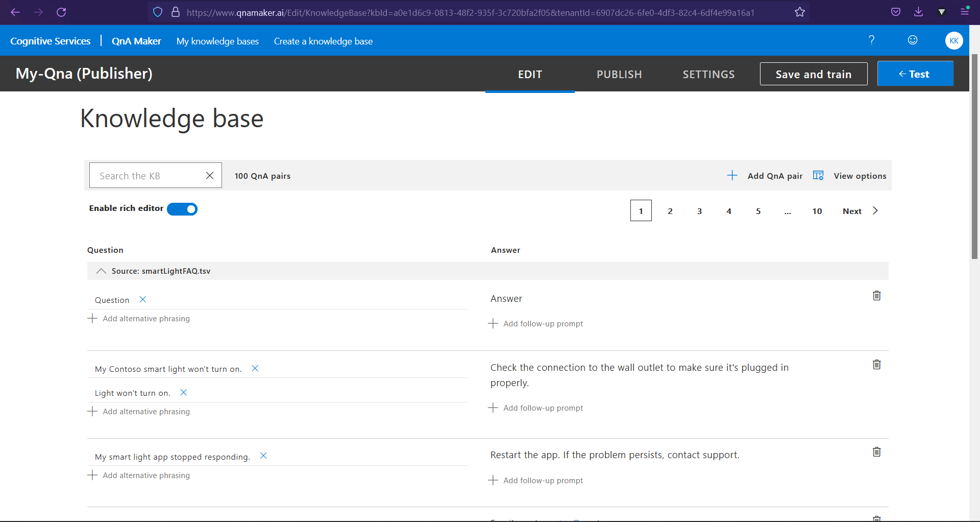This screenshot has width=980, height=522.
Task: Click in the Search the KB field
Action: click(148, 175)
